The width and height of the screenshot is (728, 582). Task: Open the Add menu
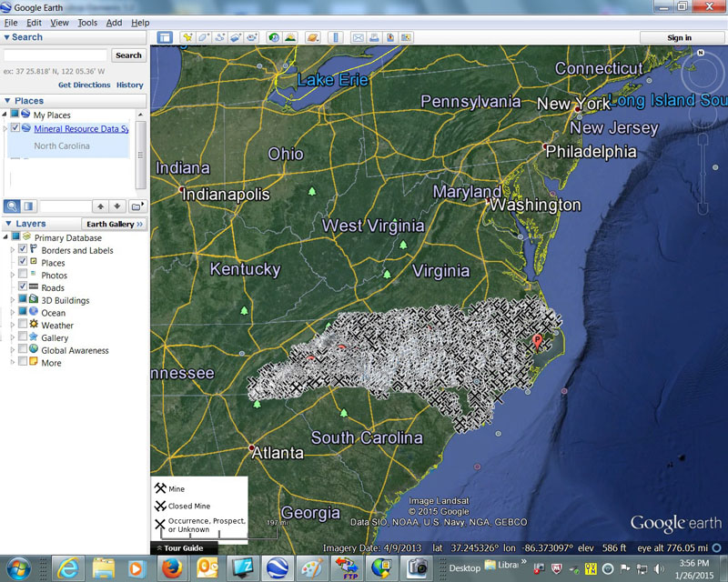point(114,23)
